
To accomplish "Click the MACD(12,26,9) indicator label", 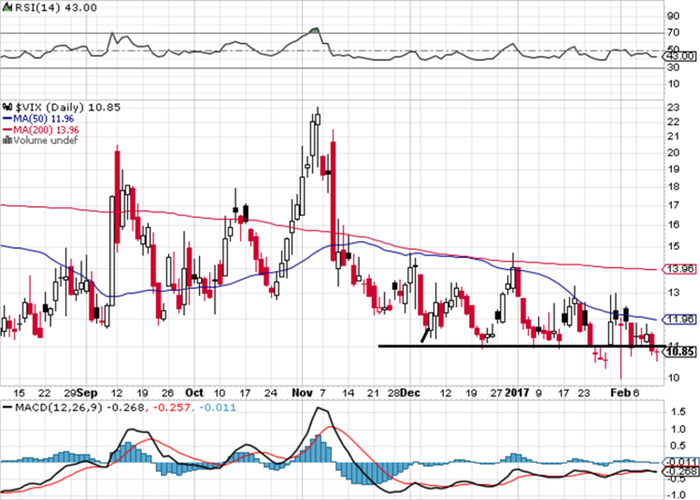I will [59, 408].
